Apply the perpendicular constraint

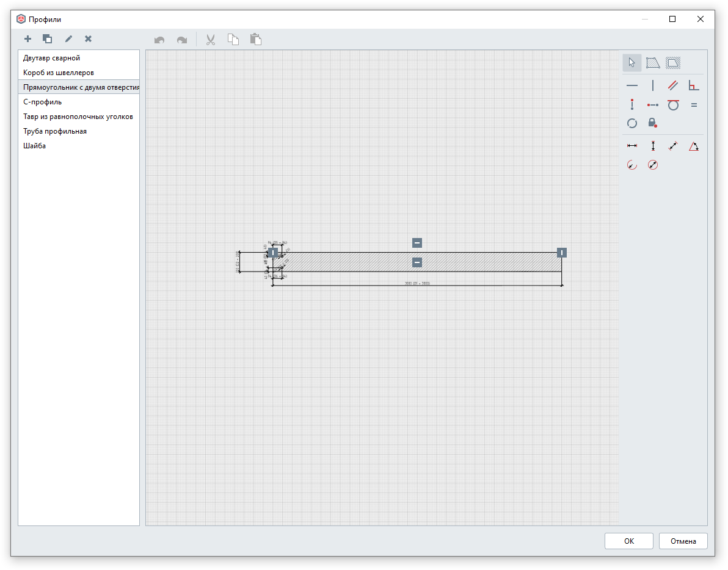pyautogui.click(x=694, y=86)
